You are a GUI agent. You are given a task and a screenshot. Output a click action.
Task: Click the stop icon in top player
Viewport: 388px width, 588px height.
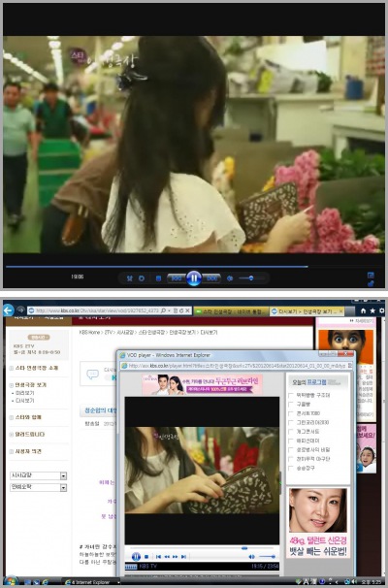(x=158, y=278)
